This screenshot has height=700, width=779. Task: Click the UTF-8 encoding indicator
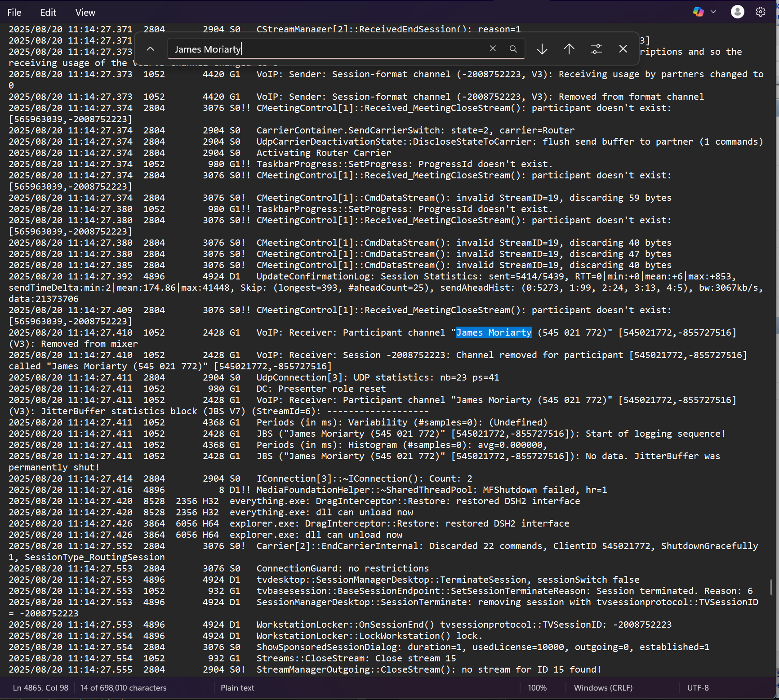click(x=698, y=688)
